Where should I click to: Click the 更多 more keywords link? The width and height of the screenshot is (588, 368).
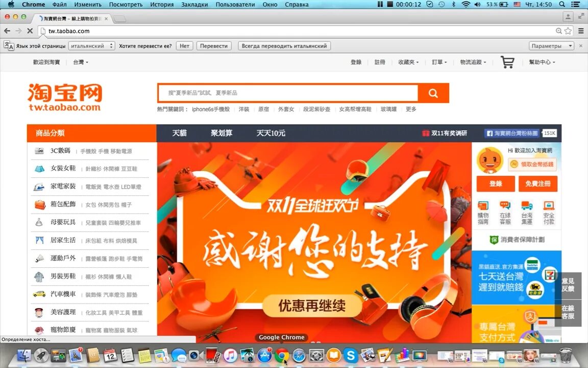(x=411, y=109)
